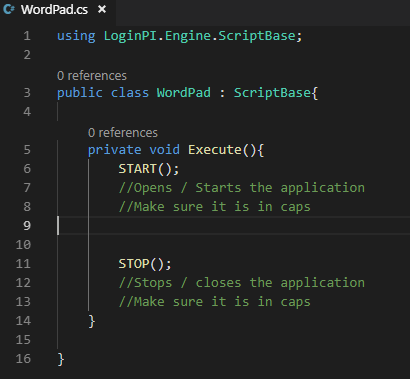
Task: Click the 'private' keyword on line 5
Action: (114, 150)
